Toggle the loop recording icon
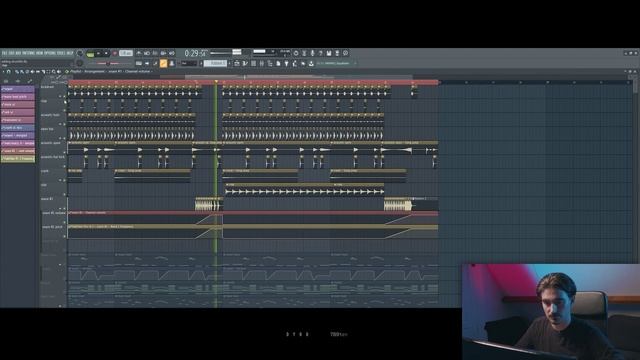Viewport: 640px width, 360px height. [172, 53]
